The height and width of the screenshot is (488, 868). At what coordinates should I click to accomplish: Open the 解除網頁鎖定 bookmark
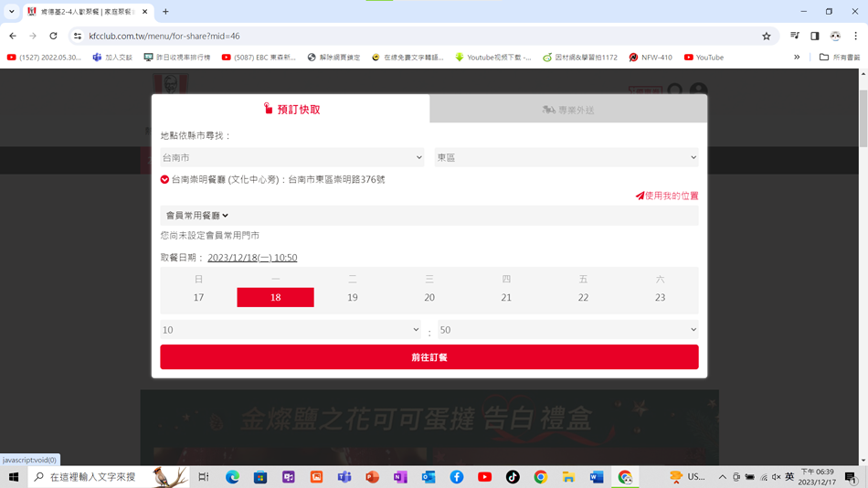coord(333,57)
